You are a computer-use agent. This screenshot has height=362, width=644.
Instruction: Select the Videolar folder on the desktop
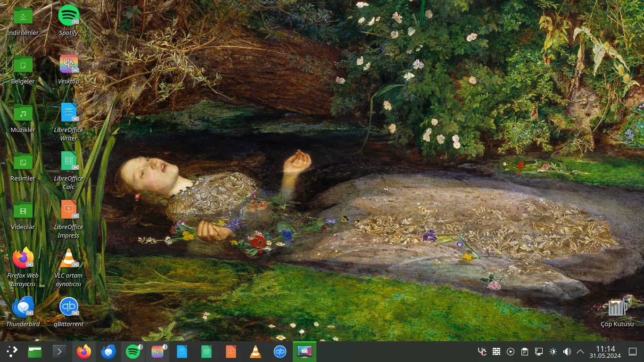[23, 216]
